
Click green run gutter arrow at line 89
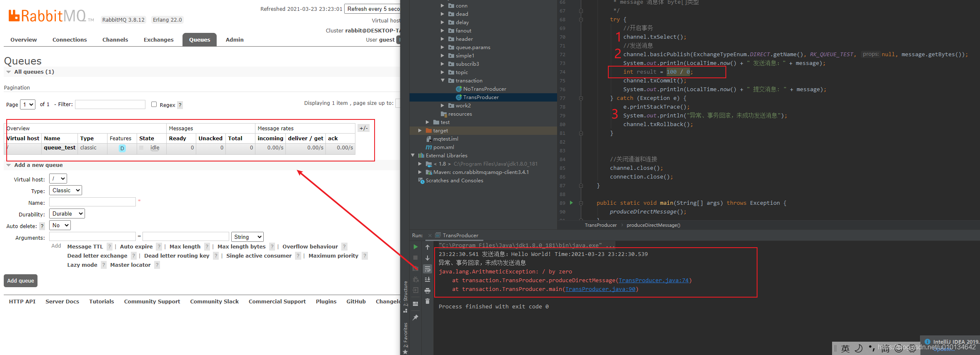571,203
